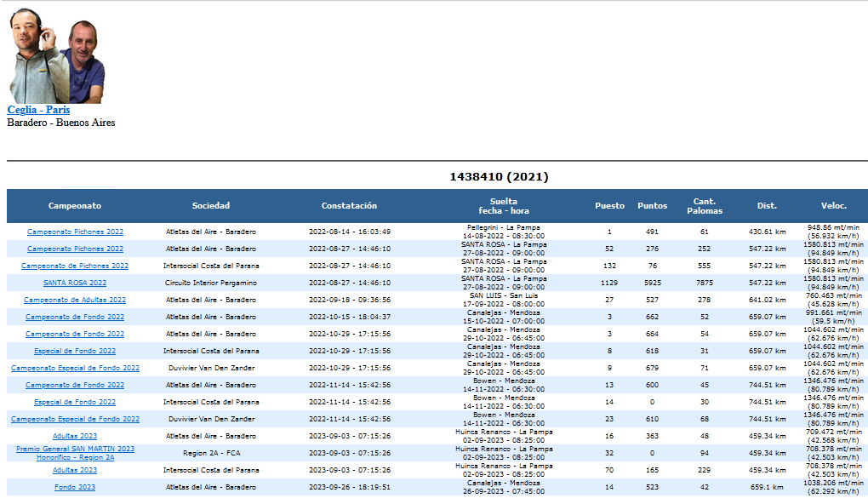Open the Campeonato de Pichones 2022 link

[75, 266]
